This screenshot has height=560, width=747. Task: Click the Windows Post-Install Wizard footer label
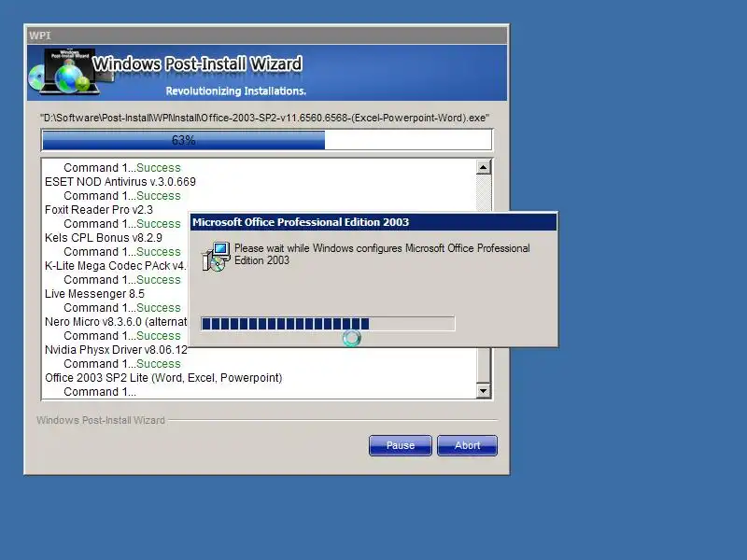[x=101, y=420]
